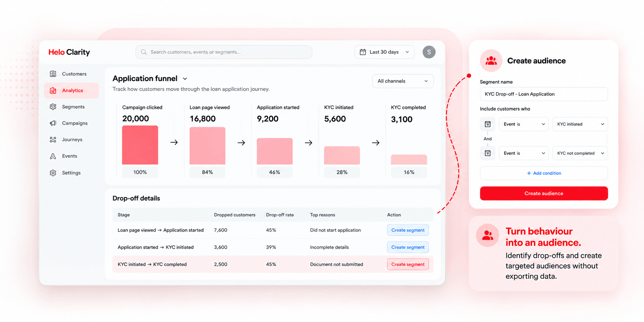Open the All channels dropdown
This screenshot has width=644, height=322.
(403, 81)
